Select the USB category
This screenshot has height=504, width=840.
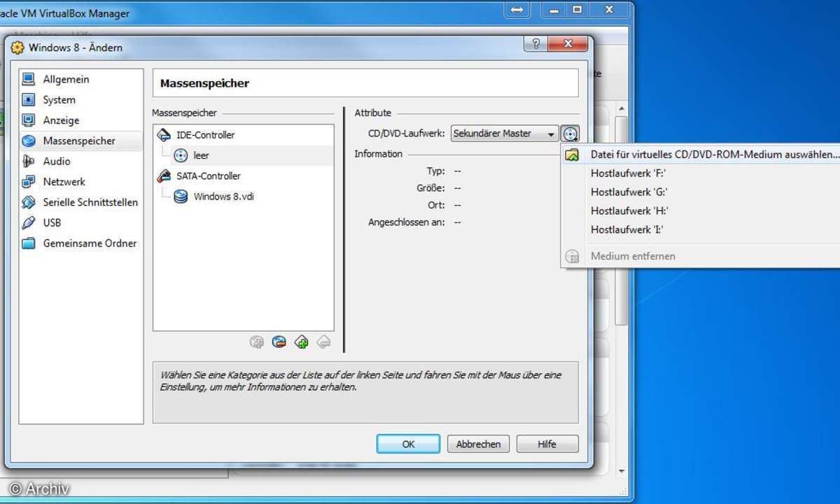52,223
